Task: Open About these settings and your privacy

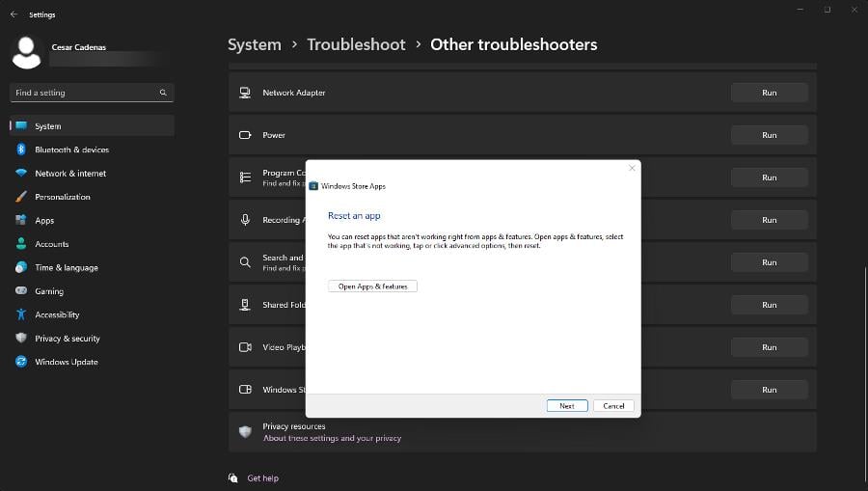Action: pos(332,438)
